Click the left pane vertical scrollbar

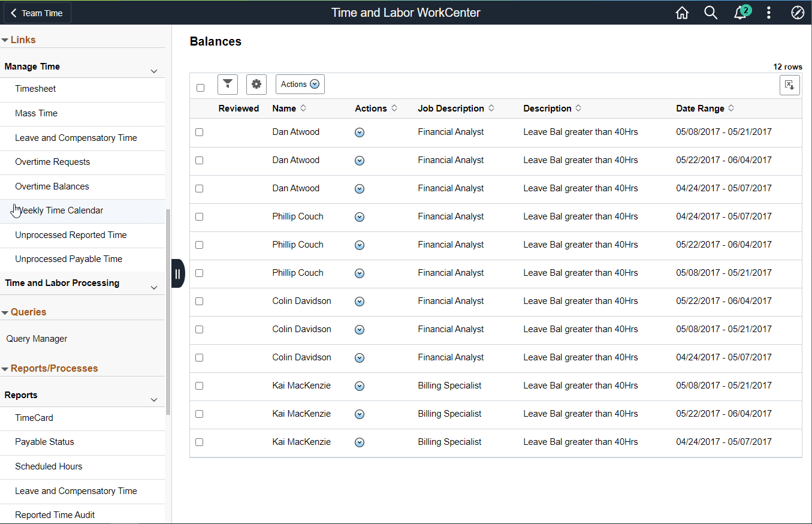pos(168,312)
